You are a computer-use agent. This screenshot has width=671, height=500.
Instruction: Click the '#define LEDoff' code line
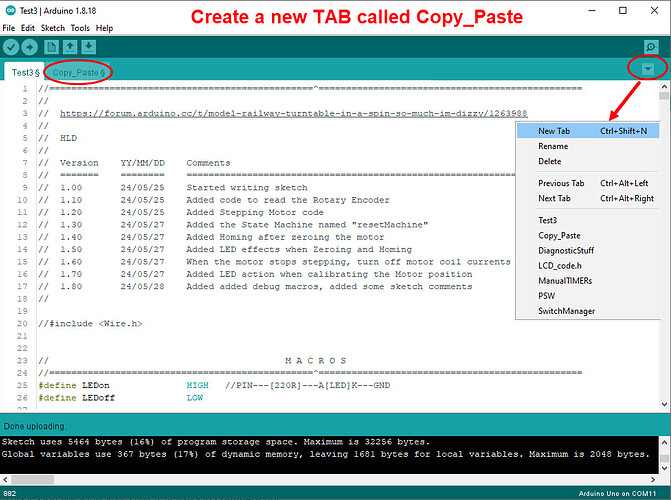click(121, 398)
